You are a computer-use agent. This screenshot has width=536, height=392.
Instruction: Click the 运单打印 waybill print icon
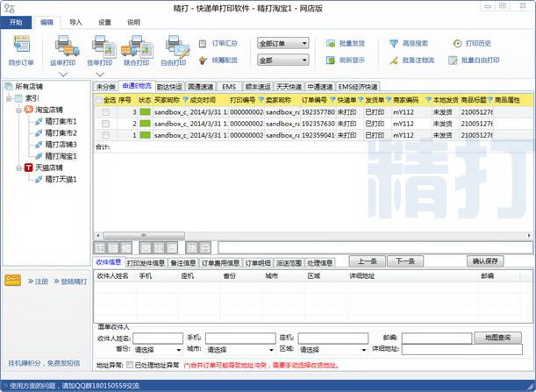pyautogui.click(x=67, y=46)
